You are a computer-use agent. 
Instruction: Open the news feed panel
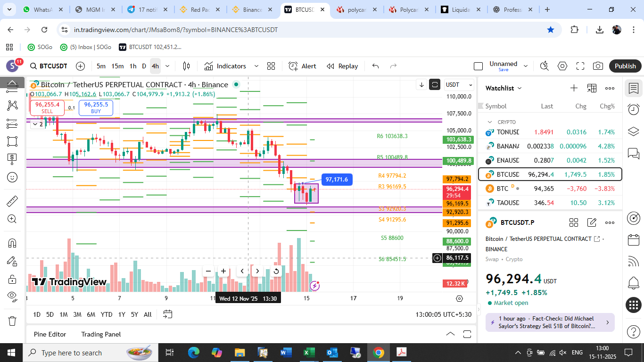pyautogui.click(x=634, y=262)
